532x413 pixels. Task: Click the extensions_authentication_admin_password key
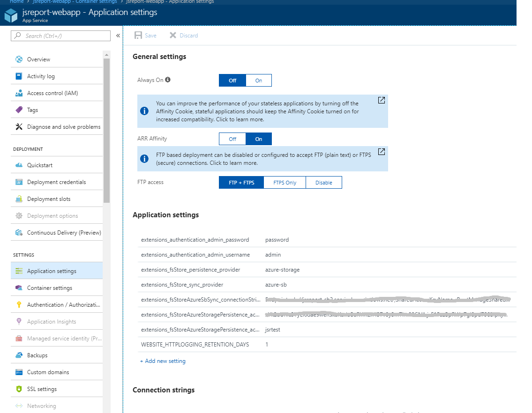tap(195, 240)
